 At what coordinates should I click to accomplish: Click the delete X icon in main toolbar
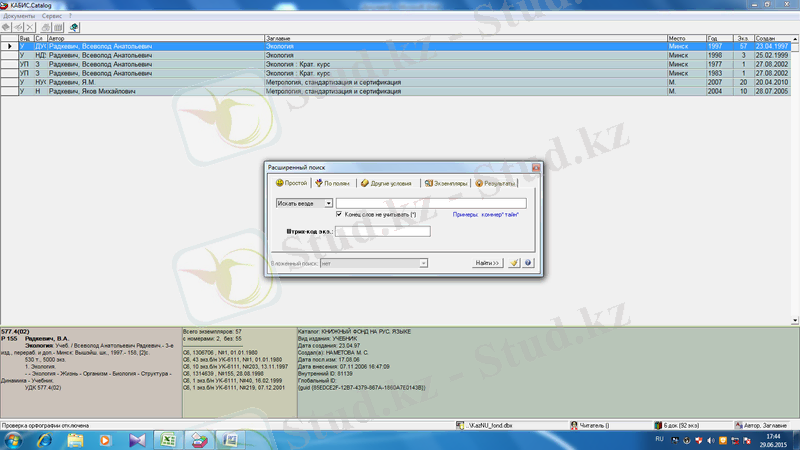pos(29,26)
